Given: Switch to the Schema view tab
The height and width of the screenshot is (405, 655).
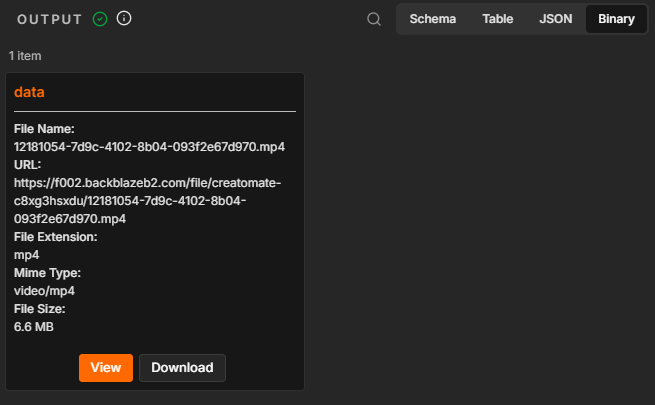Looking at the screenshot, I should (432, 19).
